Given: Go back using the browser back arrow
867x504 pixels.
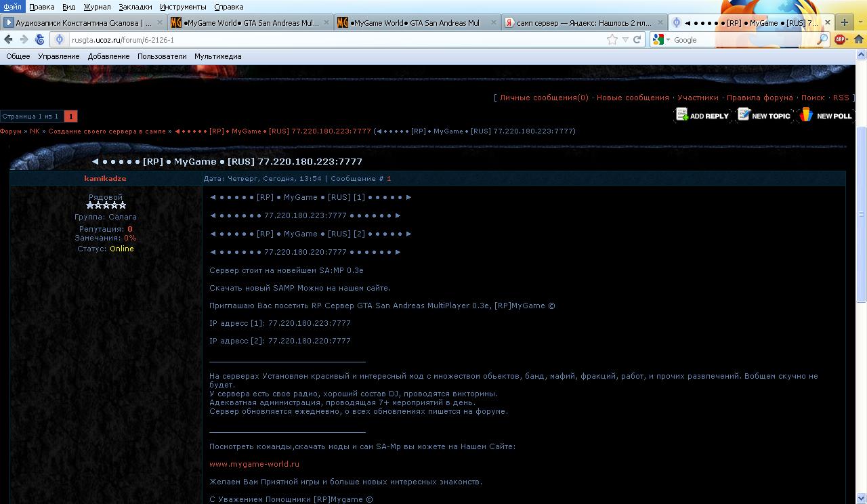Looking at the screenshot, I should tap(8, 39).
